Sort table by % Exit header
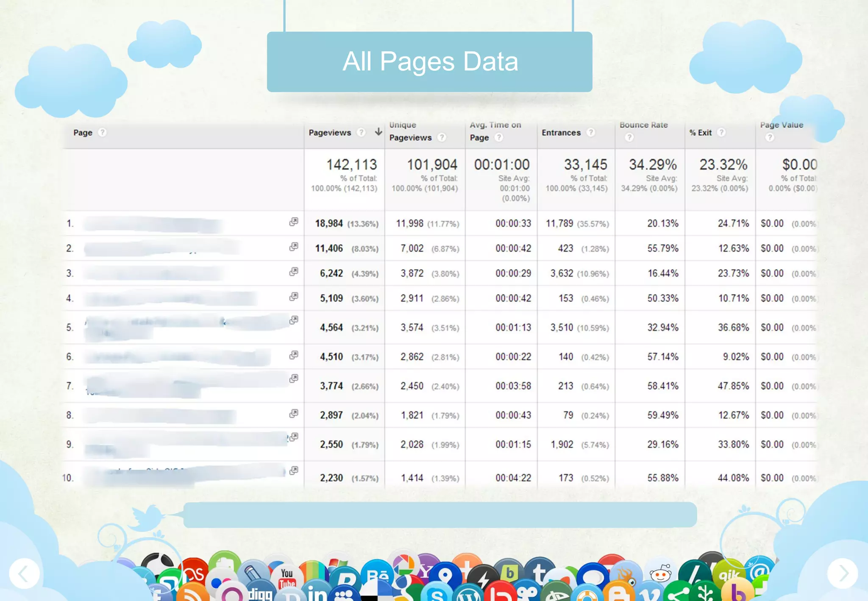 700,133
